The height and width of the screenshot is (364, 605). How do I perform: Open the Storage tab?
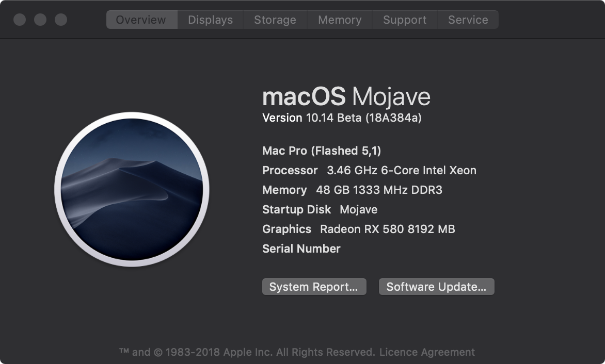pyautogui.click(x=275, y=20)
